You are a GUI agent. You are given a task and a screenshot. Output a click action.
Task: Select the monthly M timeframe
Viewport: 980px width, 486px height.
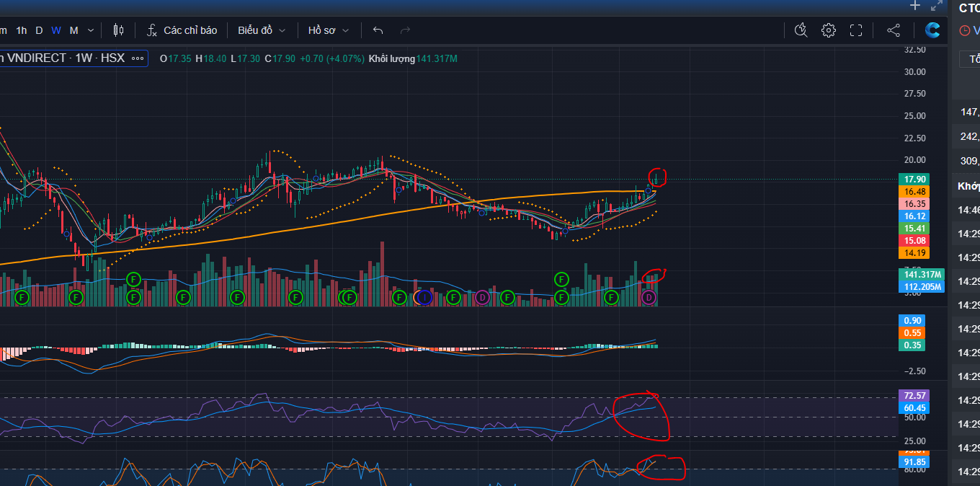click(x=74, y=30)
